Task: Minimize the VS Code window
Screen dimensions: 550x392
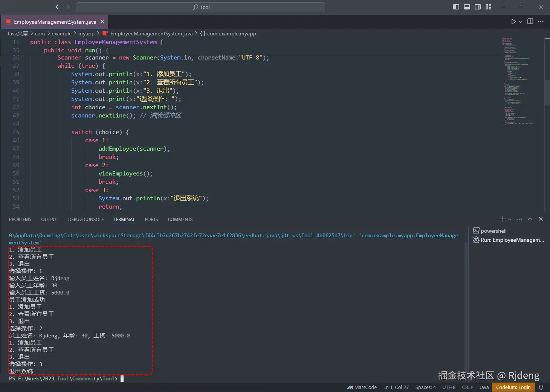Action: pyautogui.click(x=503, y=7)
